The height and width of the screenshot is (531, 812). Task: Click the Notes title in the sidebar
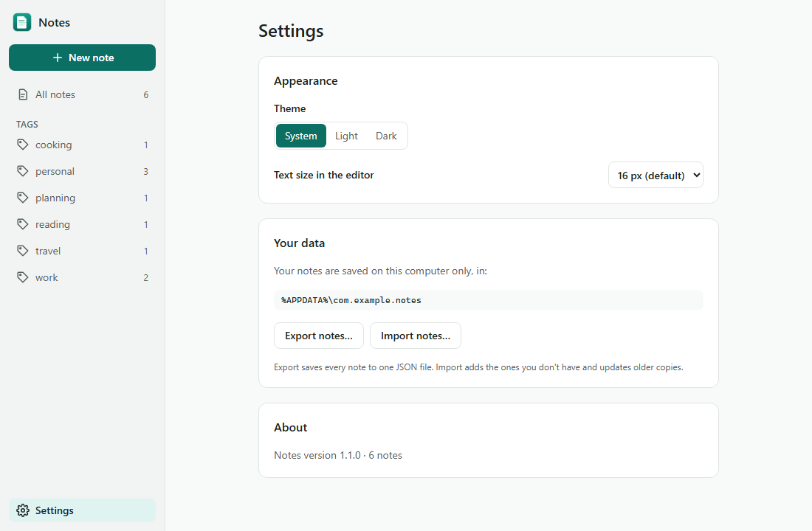[x=54, y=22]
